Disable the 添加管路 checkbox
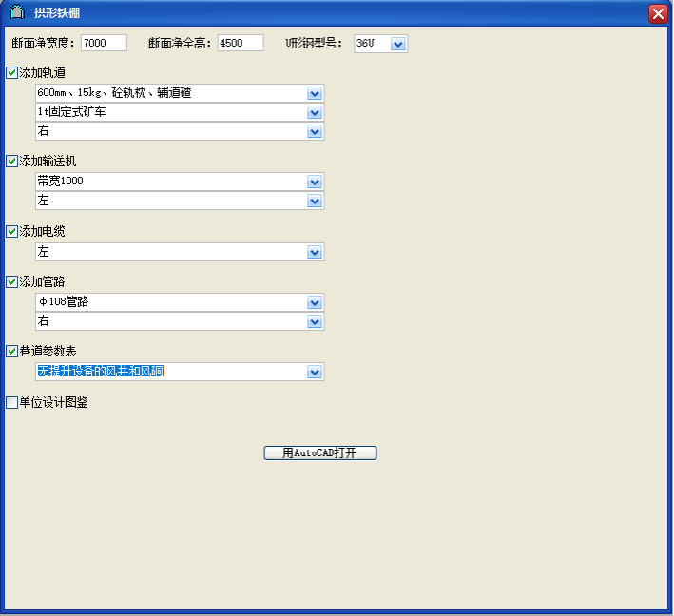The image size is (674, 616). click(12, 281)
